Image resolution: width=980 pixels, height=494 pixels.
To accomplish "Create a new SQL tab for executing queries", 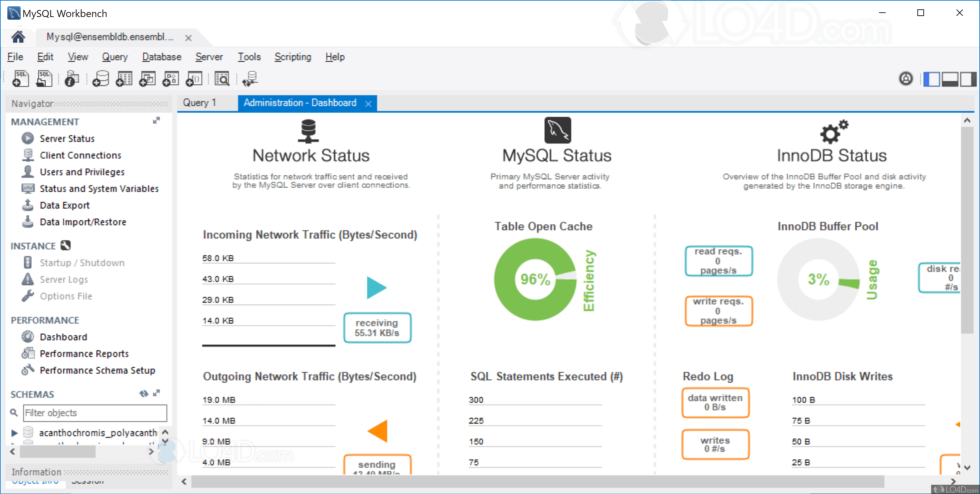I will pyautogui.click(x=21, y=78).
